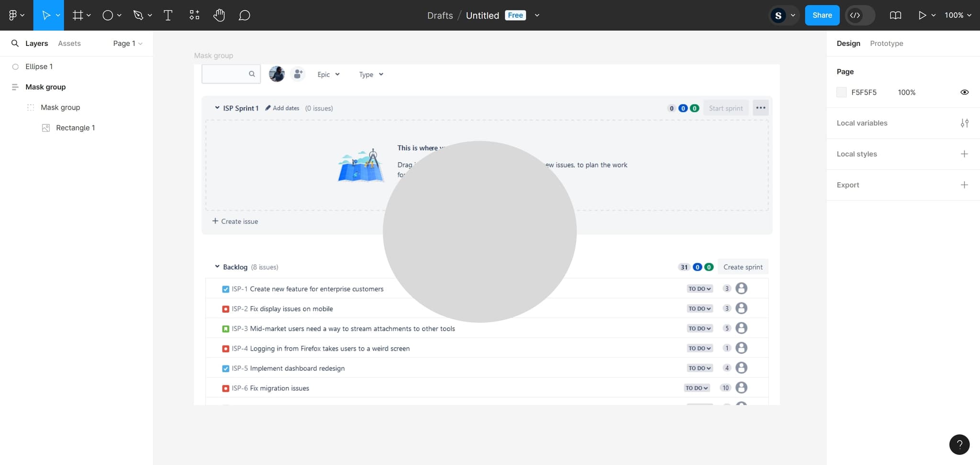The image size is (980, 465).
Task: Select the Comment tool
Action: point(244,15)
